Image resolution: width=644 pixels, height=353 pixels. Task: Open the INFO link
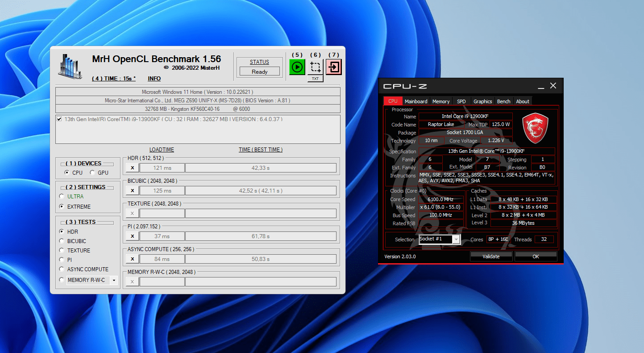click(154, 79)
